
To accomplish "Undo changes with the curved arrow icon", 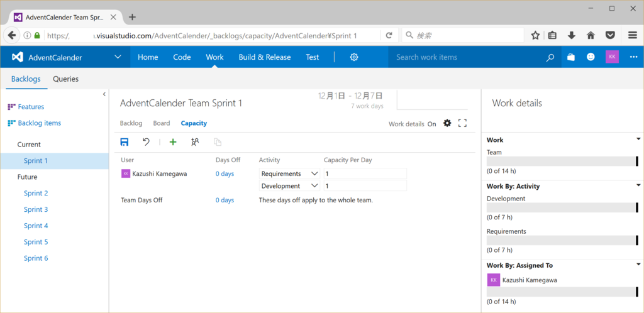I will (x=146, y=142).
